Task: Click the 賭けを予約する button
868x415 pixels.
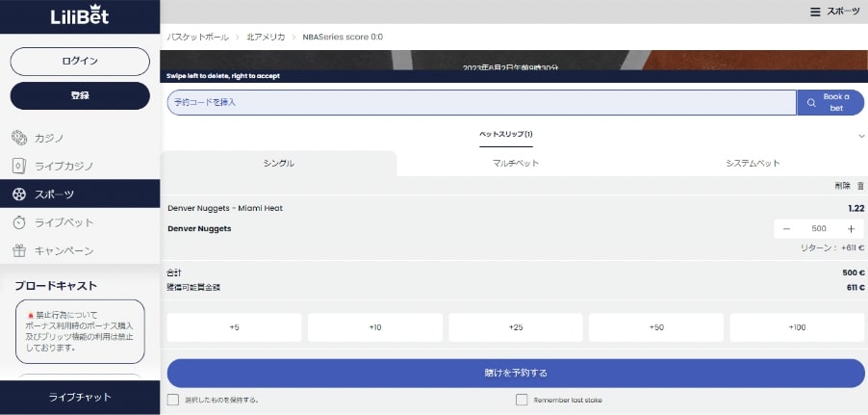Action: pyautogui.click(x=516, y=373)
